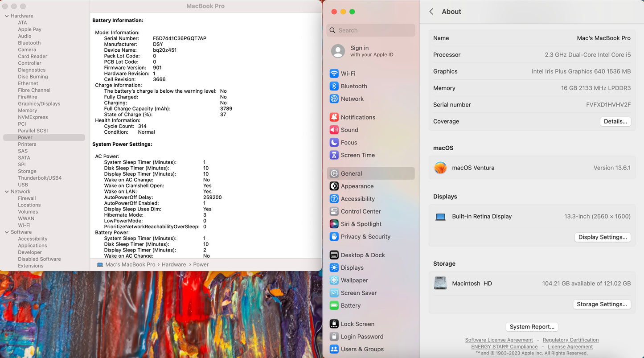Click the Bluetooth icon in sidebar

point(334,86)
